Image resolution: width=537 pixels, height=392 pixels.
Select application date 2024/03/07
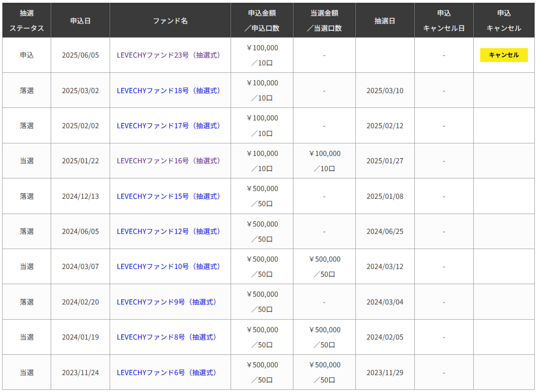coord(81,266)
